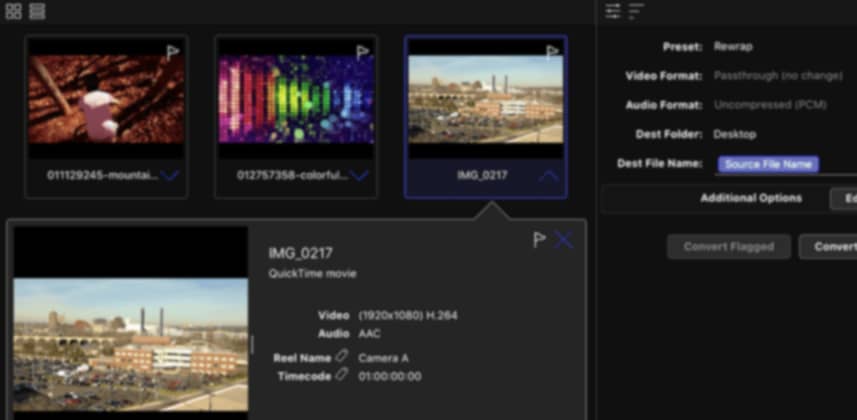This screenshot has width=857, height=420.
Task: Click the 01:00:00:00 timecode value
Action: [x=390, y=376]
